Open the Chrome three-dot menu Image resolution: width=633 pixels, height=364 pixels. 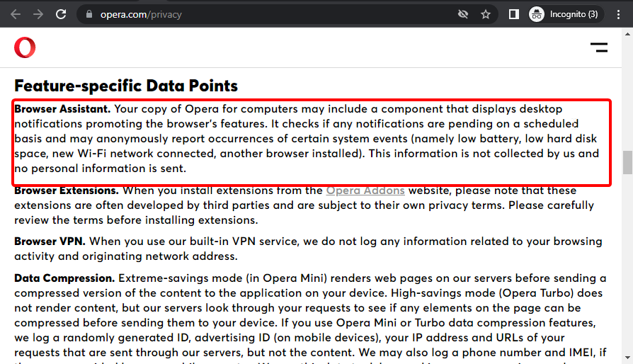click(618, 15)
